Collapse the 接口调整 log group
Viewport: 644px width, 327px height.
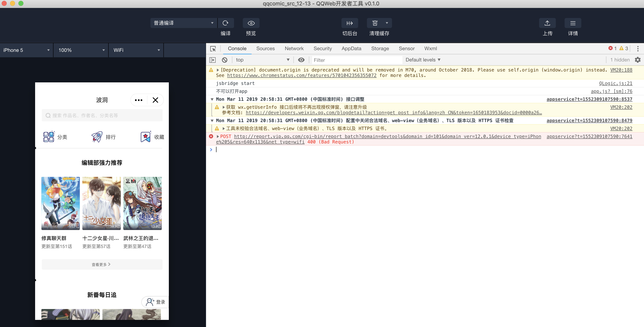212,99
